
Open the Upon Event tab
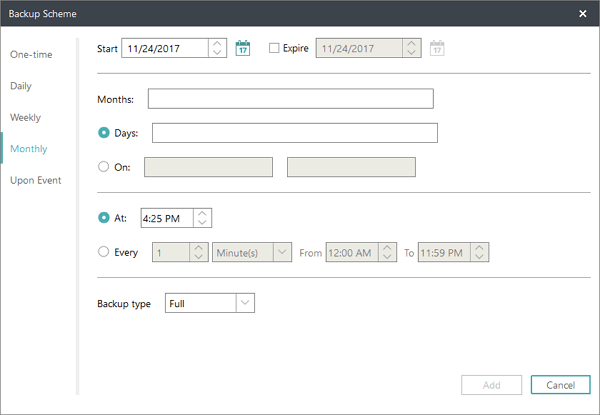pyautogui.click(x=36, y=180)
